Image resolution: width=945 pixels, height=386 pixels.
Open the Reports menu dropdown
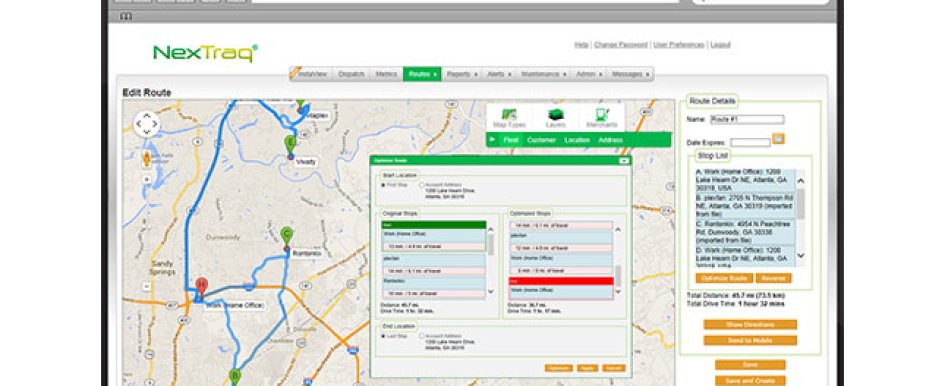tap(462, 74)
